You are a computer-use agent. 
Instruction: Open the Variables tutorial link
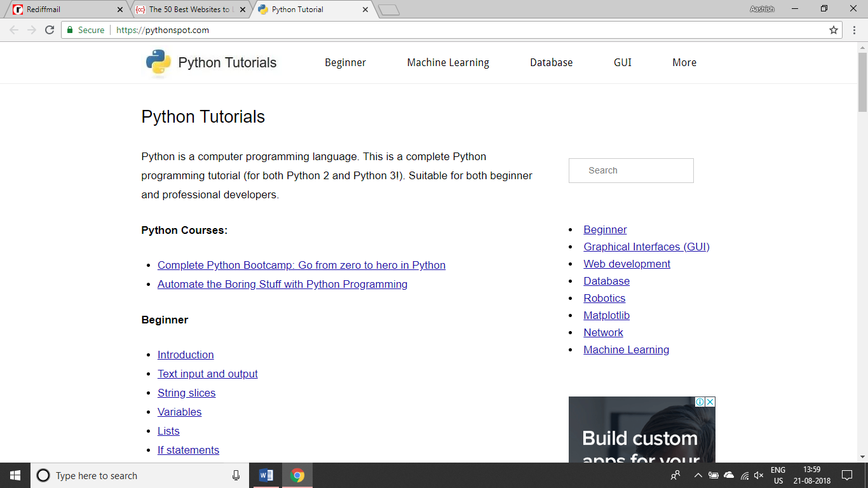[179, 412]
